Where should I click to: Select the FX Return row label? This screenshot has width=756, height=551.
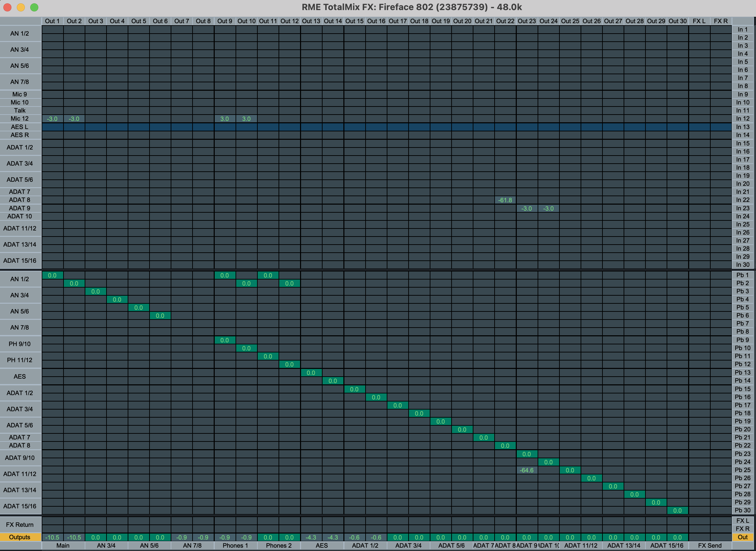tap(19, 525)
